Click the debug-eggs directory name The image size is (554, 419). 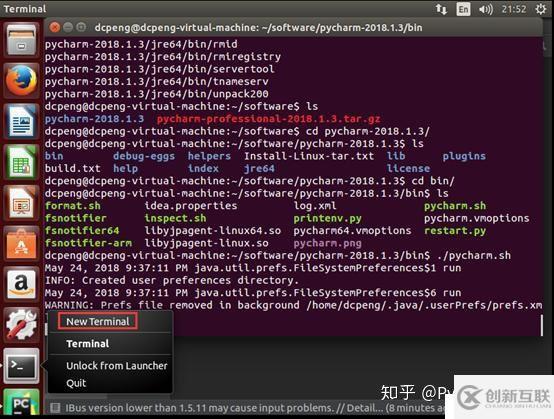pyautogui.click(x=144, y=156)
